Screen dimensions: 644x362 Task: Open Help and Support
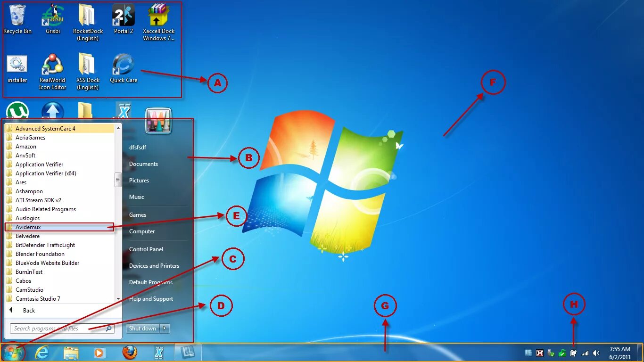click(151, 298)
